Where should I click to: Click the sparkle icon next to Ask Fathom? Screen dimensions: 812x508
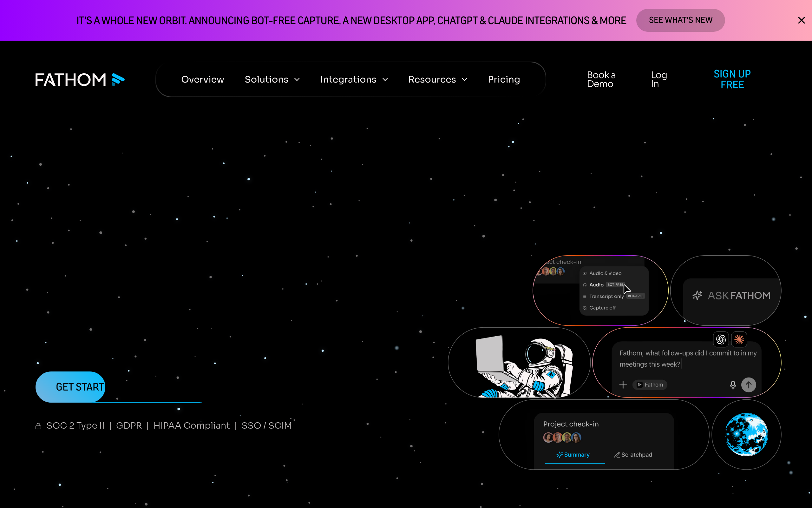coord(697,295)
